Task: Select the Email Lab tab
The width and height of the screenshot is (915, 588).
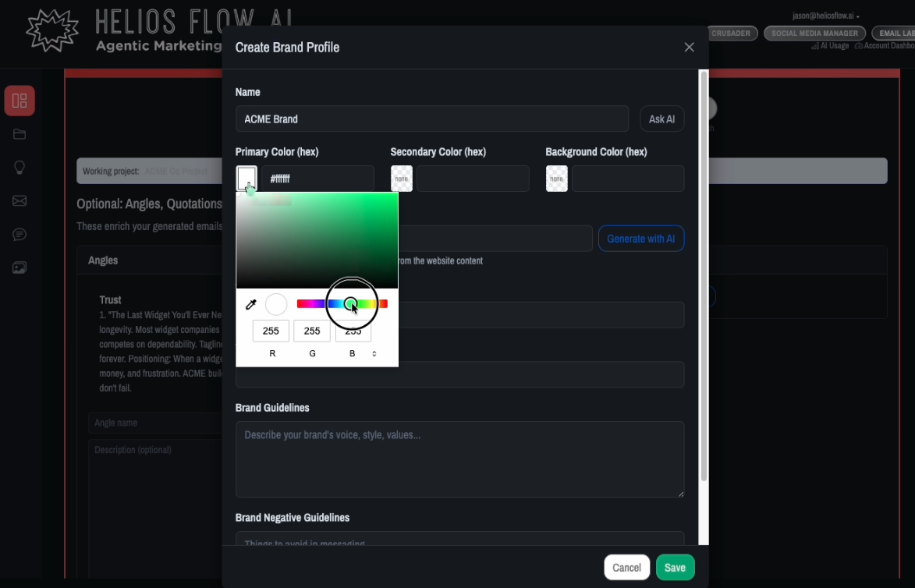Action: (894, 34)
